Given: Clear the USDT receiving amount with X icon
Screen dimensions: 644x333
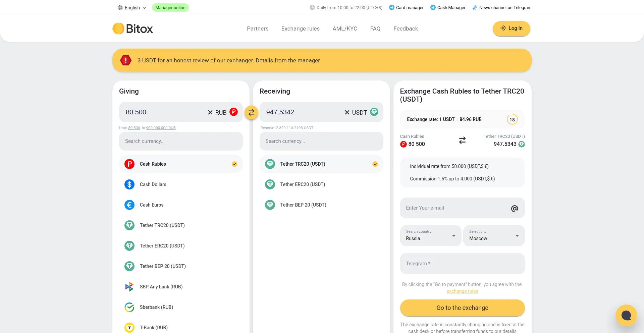Looking at the screenshot, I should pos(347,112).
